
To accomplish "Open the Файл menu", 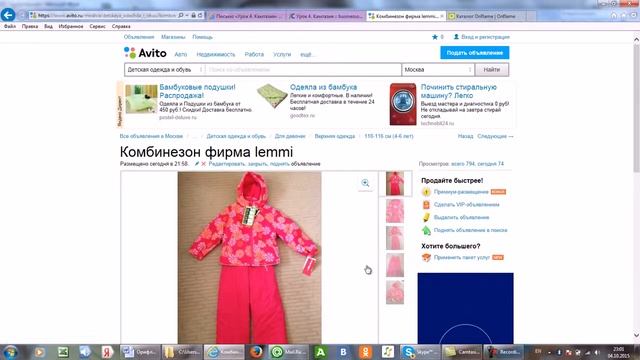I will 10,26.
